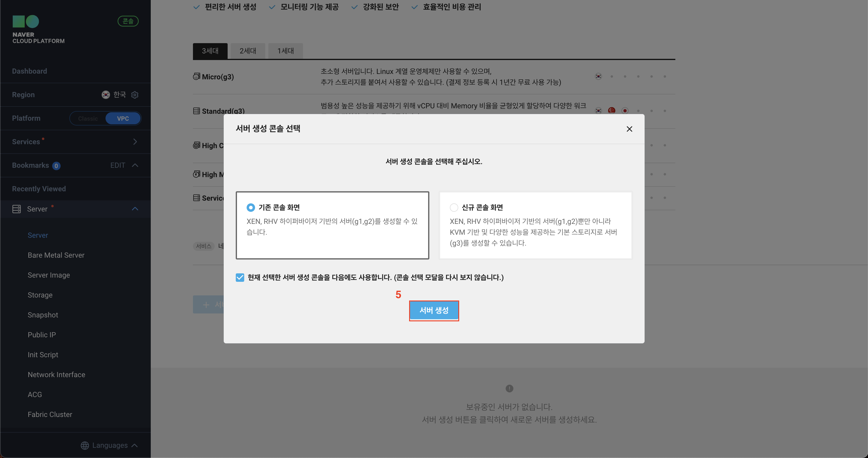Switch to the 2세대 tab
The height and width of the screenshot is (458, 868).
click(248, 51)
